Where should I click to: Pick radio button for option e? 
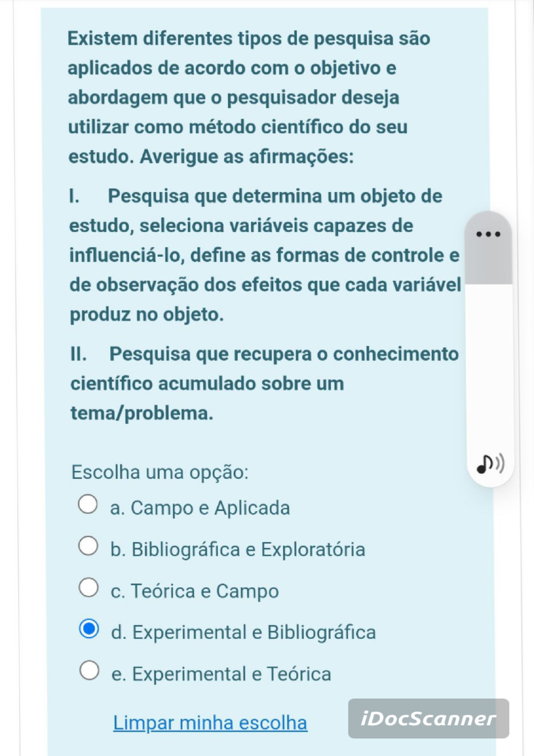(x=89, y=670)
